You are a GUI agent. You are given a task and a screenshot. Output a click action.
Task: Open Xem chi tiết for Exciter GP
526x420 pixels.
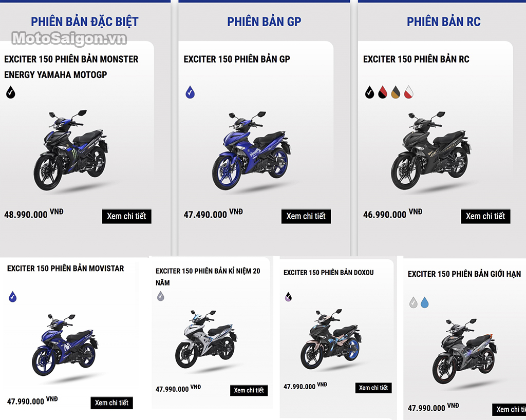(x=306, y=216)
